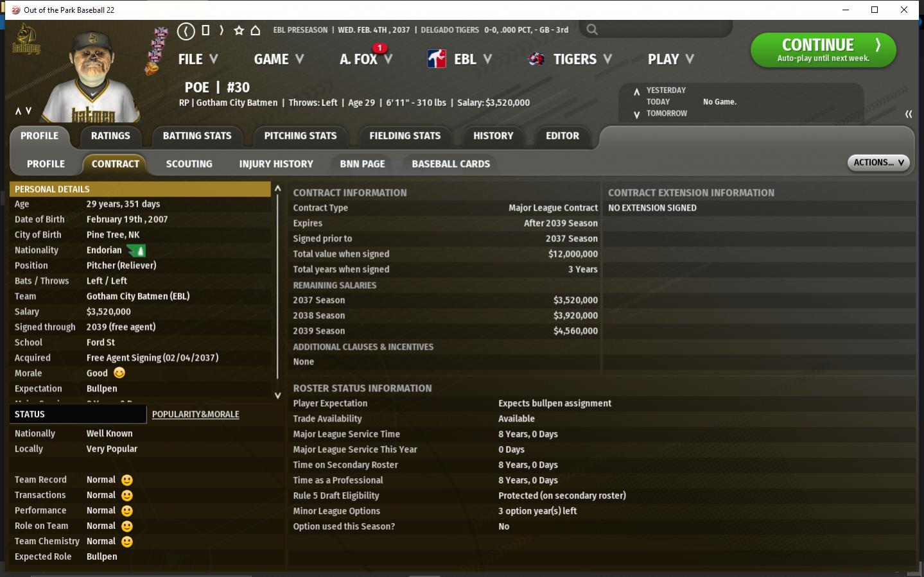924x577 pixels.
Task: Go to the home screen icon
Action: (x=255, y=30)
